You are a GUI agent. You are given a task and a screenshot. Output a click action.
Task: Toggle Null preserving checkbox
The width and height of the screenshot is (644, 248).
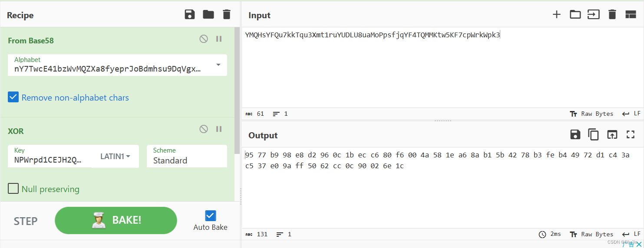[x=13, y=189]
